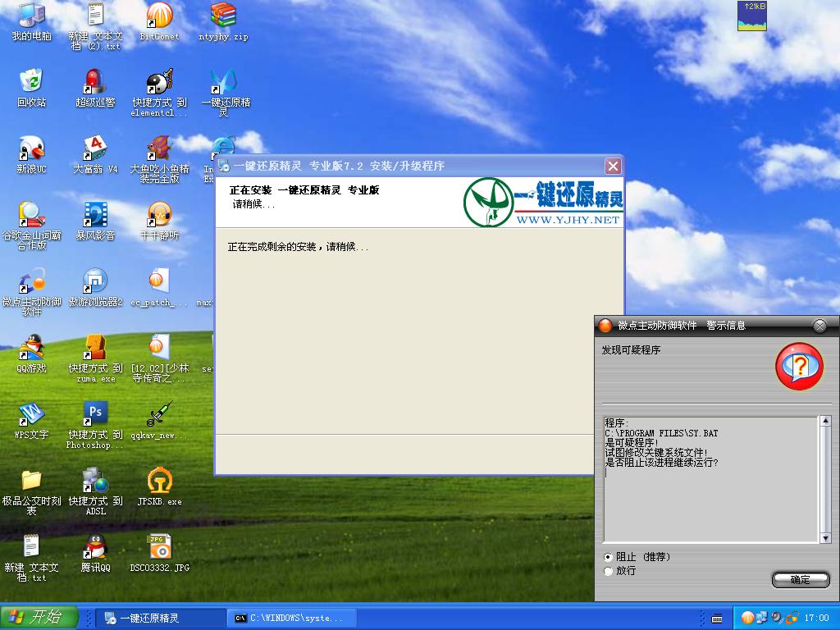Viewport: 840px width, 630px height.
Task: Select the ec_patch_... file icon
Action: pos(159,287)
